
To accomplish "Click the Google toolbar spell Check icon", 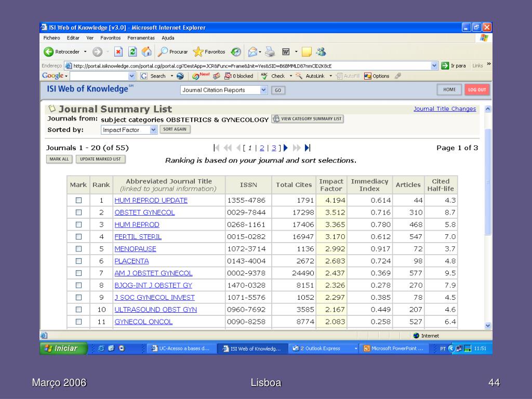I will tap(264, 76).
